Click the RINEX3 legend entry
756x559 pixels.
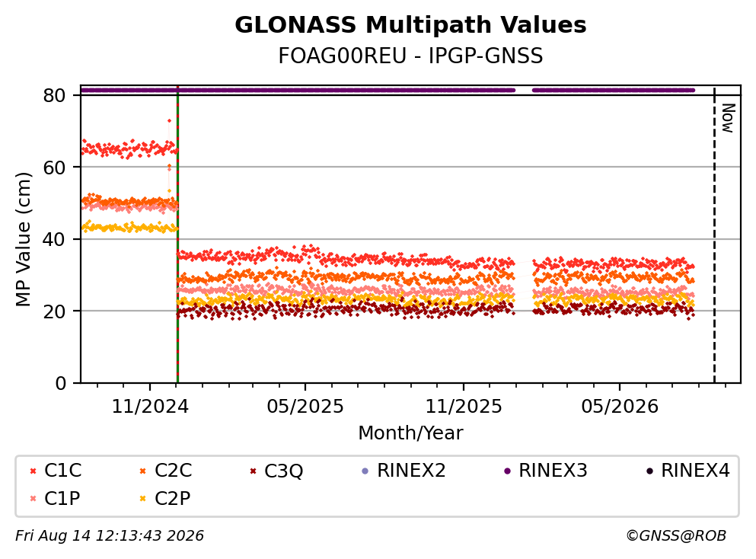point(545,470)
